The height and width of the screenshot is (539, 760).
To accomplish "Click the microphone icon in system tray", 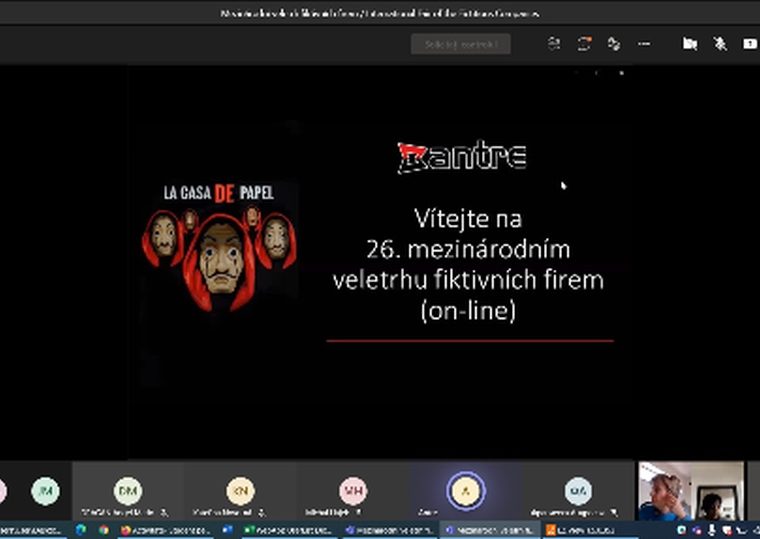I will click(712, 530).
